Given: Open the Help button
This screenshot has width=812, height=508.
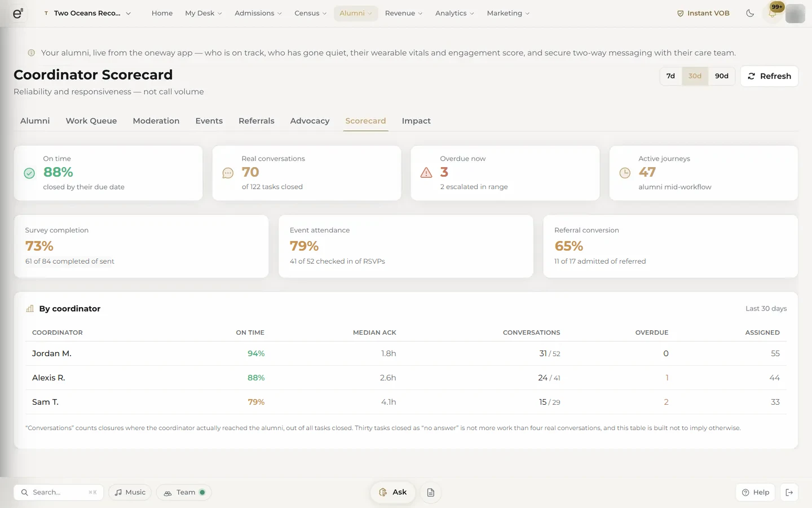Looking at the screenshot, I should [756, 492].
